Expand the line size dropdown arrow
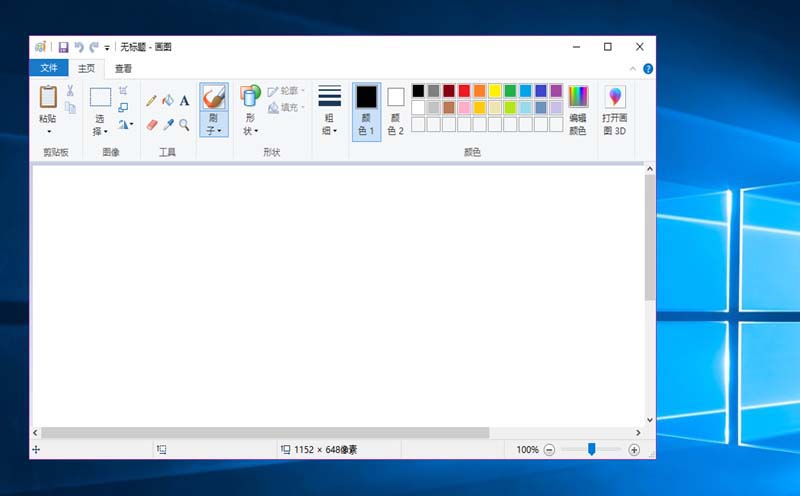 click(x=335, y=131)
